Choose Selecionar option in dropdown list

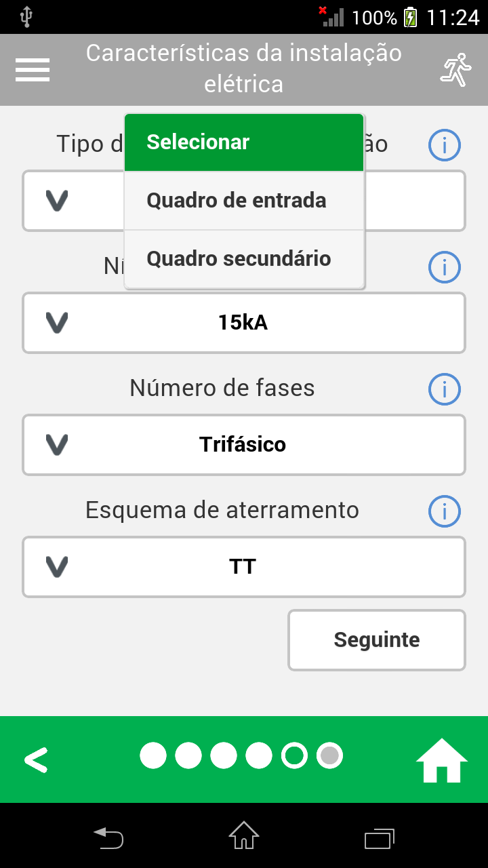point(244,142)
